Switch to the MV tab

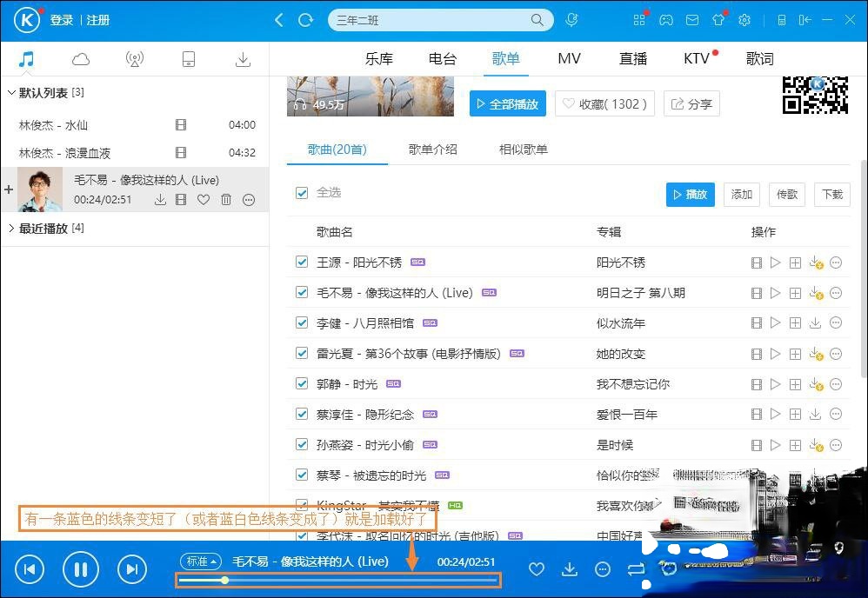pos(569,58)
